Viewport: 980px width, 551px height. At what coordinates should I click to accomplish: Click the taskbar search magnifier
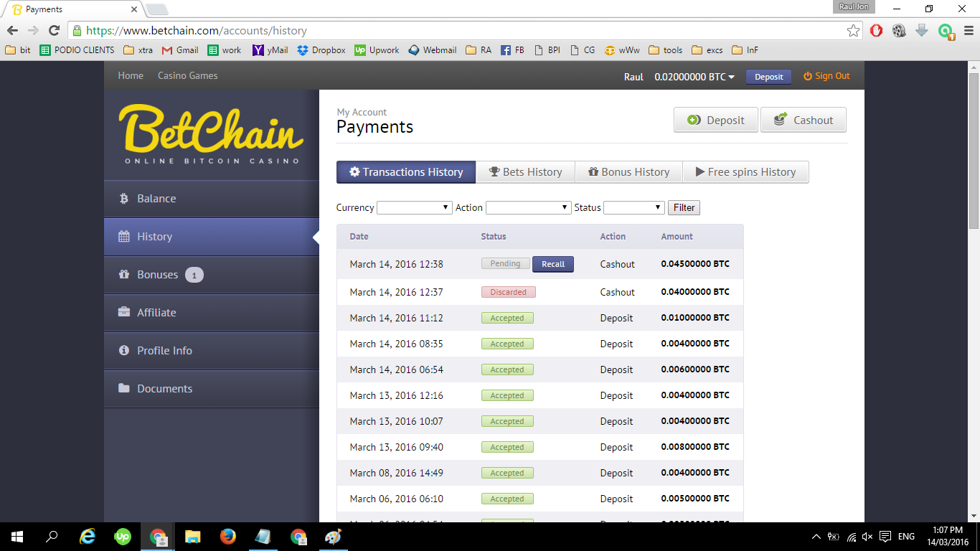(x=52, y=537)
